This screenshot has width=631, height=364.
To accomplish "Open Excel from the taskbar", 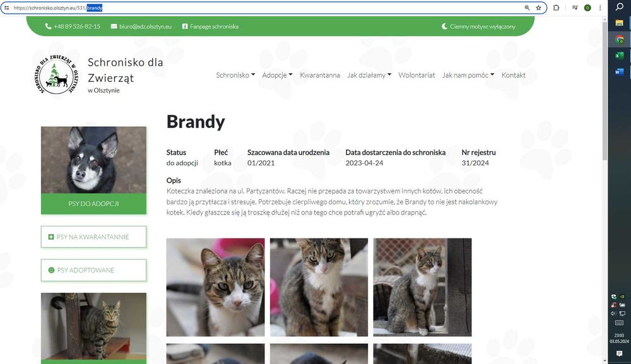I will coord(620,56).
